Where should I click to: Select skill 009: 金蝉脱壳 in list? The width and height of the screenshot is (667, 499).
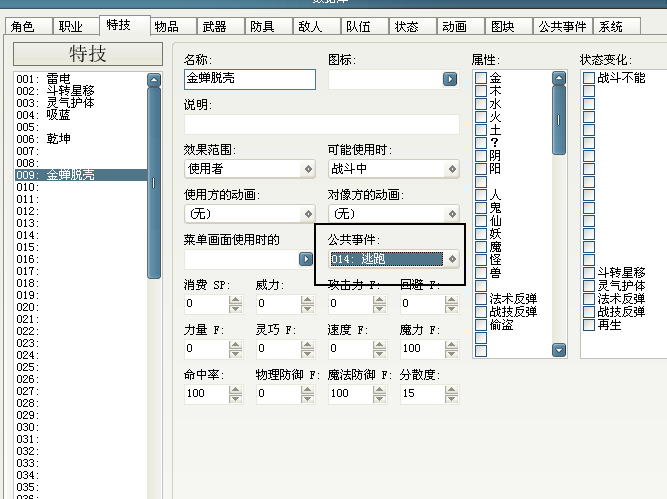click(x=81, y=175)
